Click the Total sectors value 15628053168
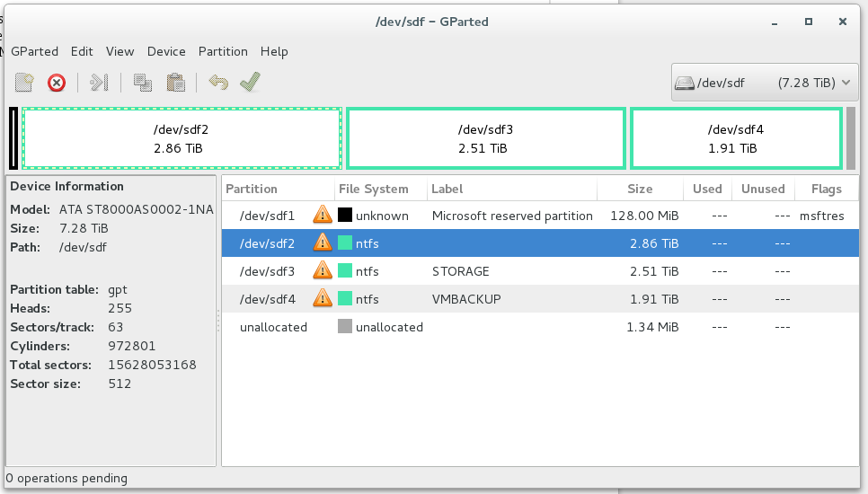The width and height of the screenshot is (868, 494). 152,365
